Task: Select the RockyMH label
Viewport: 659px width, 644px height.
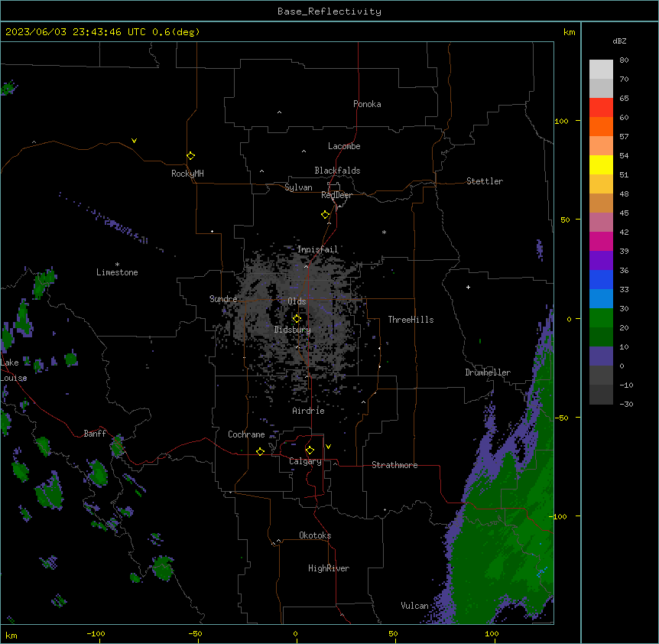Action: tap(187, 174)
